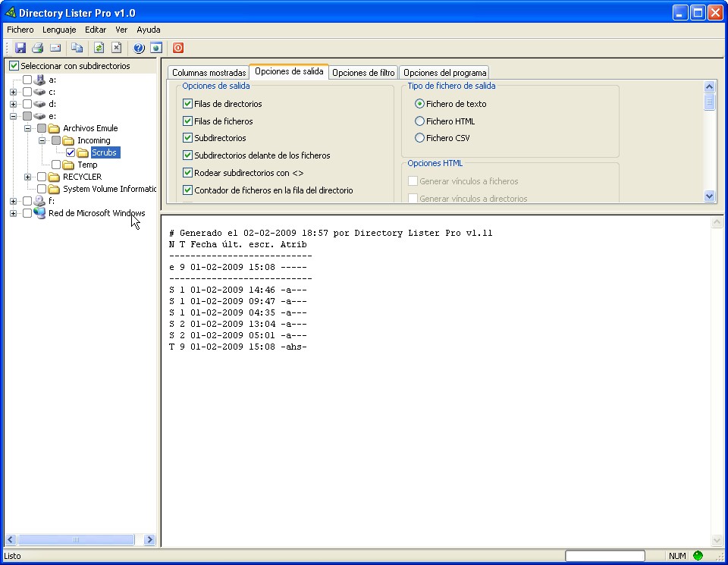Select System Volume Information tree item

point(109,189)
